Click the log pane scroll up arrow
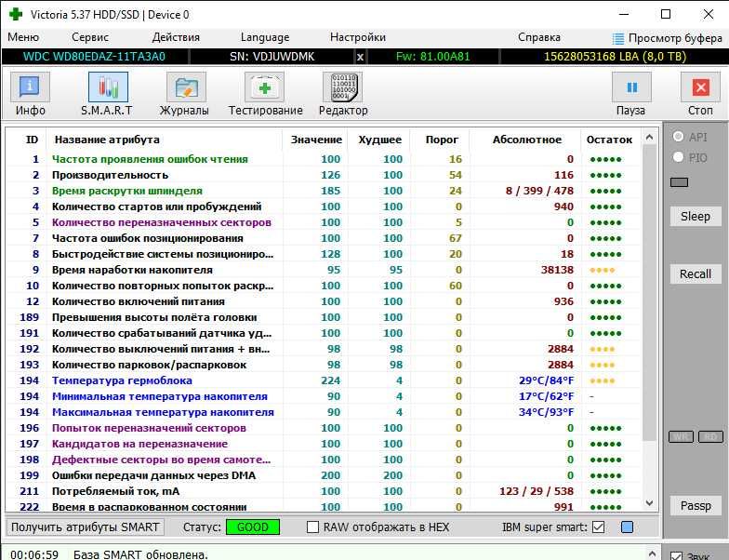 [652, 553]
